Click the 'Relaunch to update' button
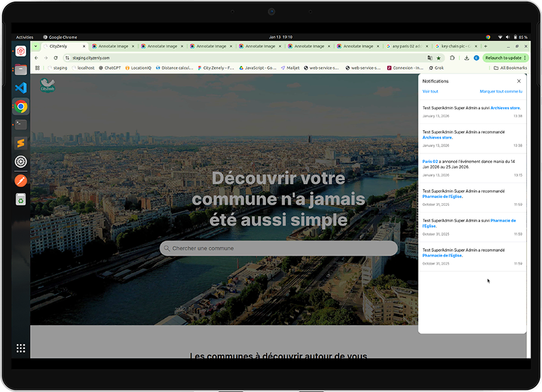This screenshot has width=542, height=392. tap(505, 58)
